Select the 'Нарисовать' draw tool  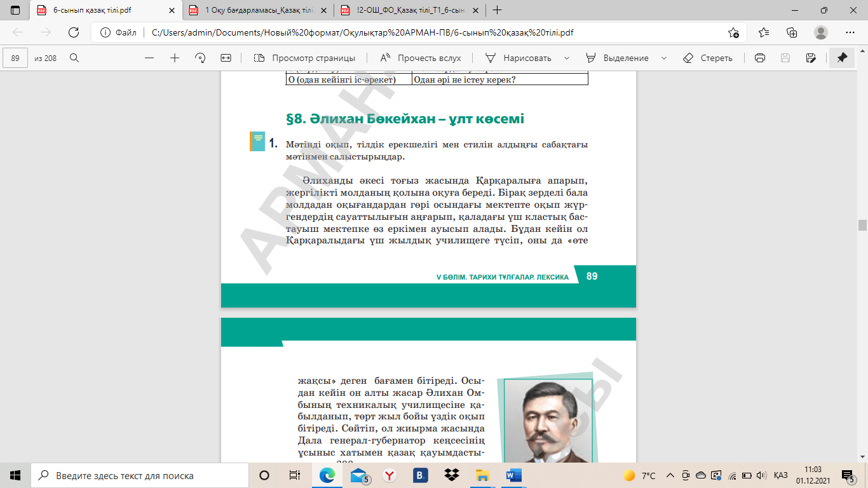[518, 58]
